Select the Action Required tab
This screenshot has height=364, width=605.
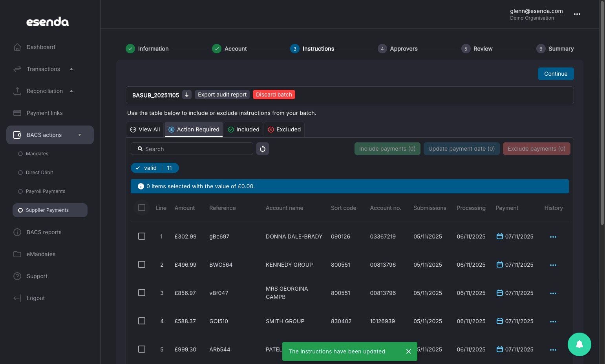click(194, 129)
